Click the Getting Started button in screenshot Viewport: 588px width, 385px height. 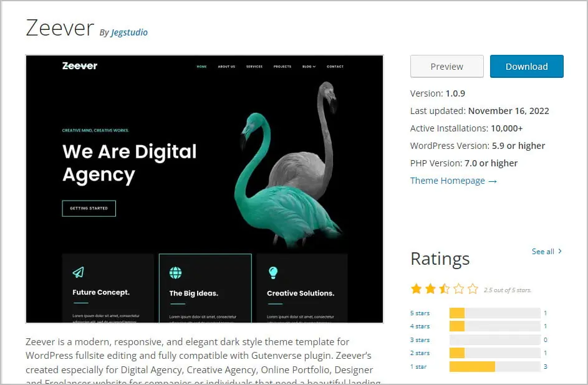click(89, 208)
